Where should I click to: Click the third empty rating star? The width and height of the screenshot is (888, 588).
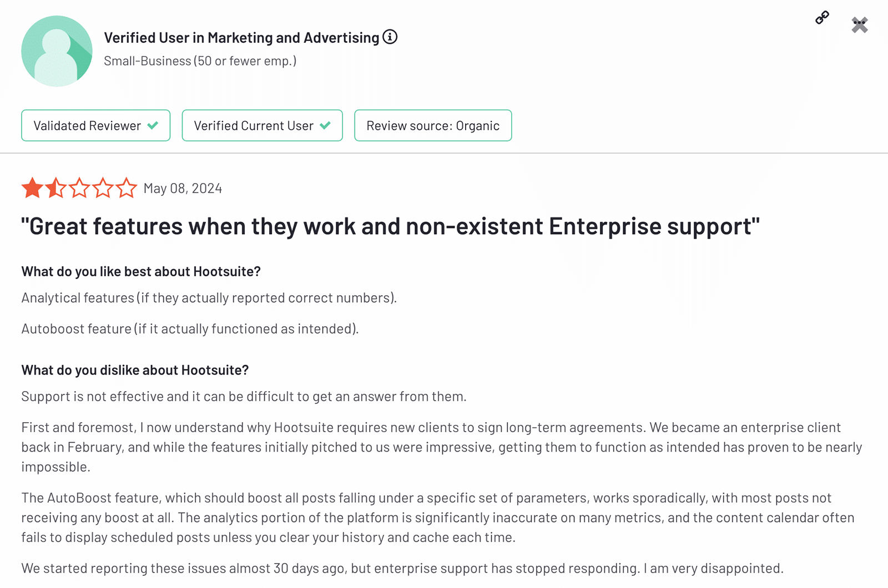click(79, 188)
